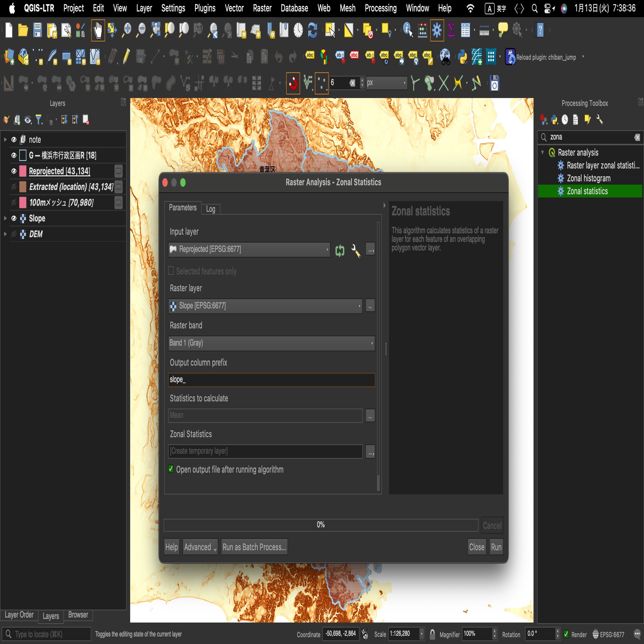Click the Wi-Fi icon in menu bar
The height and width of the screenshot is (644, 644).
(470, 8)
